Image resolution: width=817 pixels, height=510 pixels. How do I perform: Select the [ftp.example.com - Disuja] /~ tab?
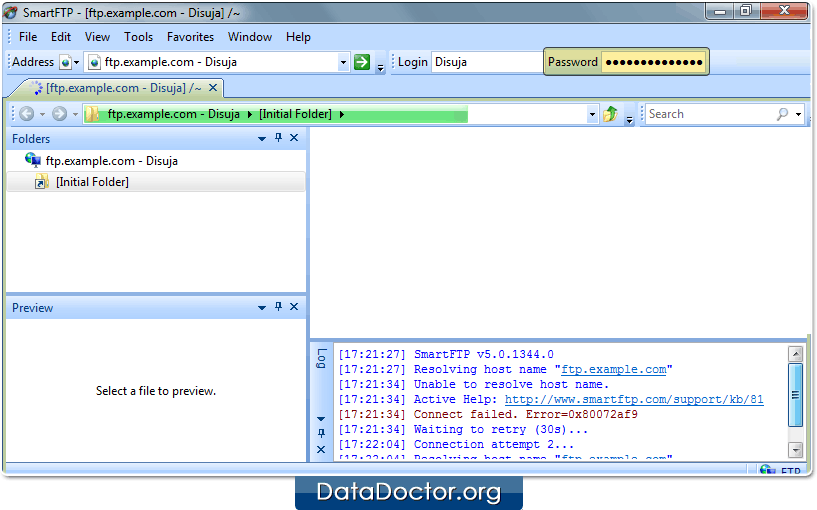tap(123, 88)
